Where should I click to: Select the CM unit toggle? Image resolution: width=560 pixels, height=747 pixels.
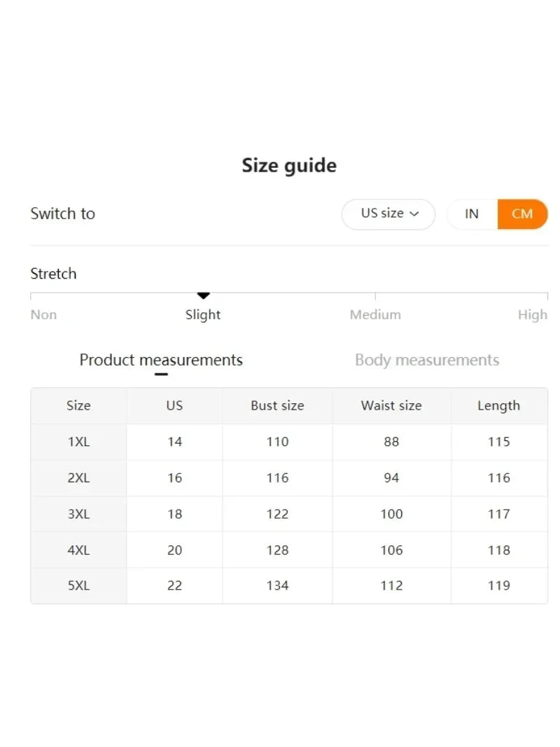pyautogui.click(x=522, y=214)
